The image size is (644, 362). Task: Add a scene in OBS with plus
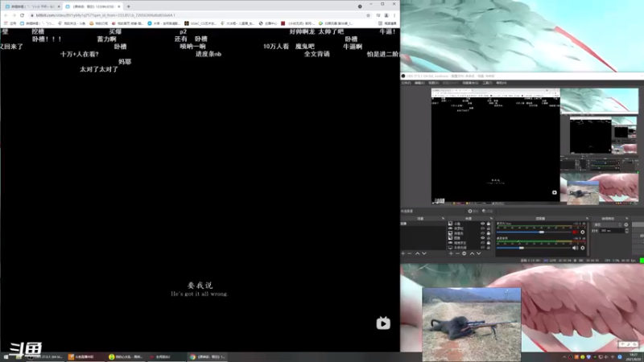[x=403, y=253]
